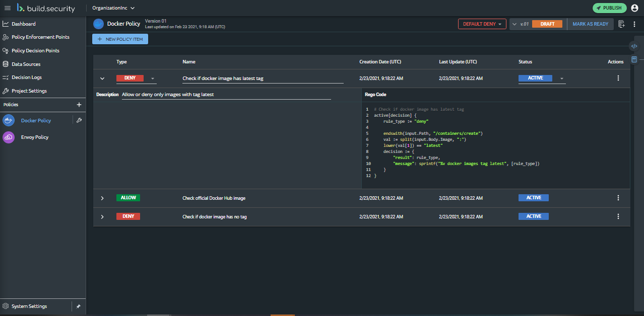
Task: Click the user account avatar icon
Action: [634, 8]
